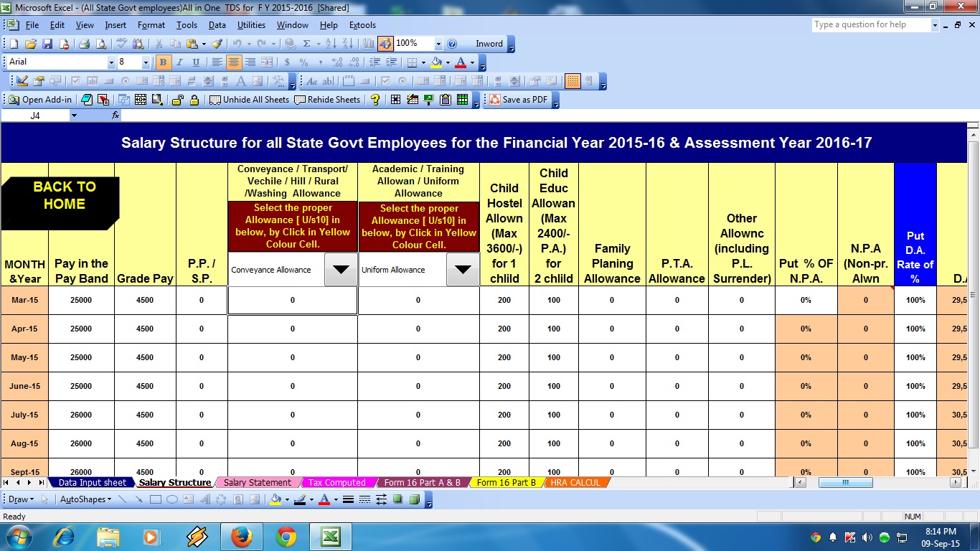Run the Spelling check icon

click(121, 44)
